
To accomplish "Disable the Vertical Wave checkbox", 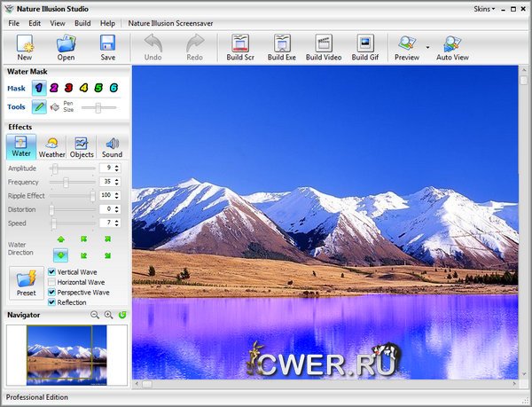I will click(x=51, y=271).
